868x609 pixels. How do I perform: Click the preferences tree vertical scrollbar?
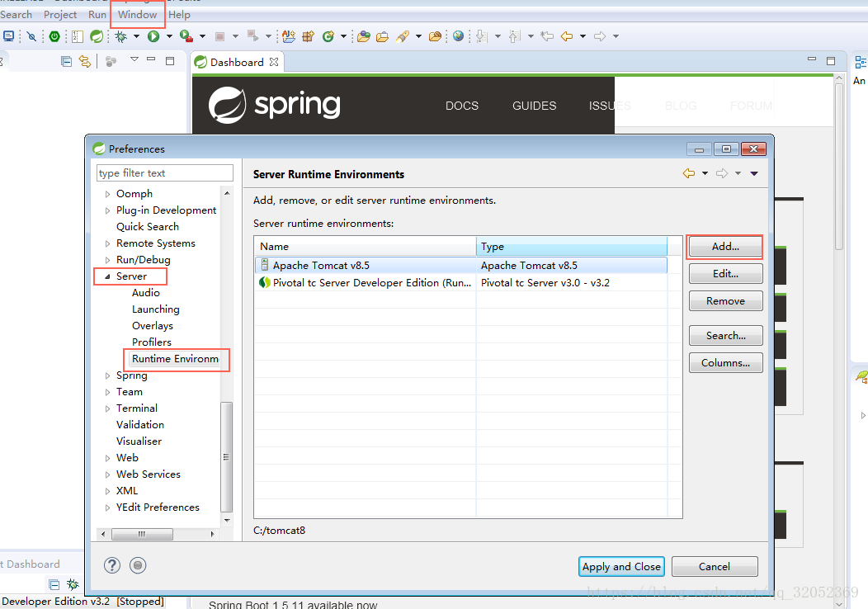pyautogui.click(x=226, y=457)
